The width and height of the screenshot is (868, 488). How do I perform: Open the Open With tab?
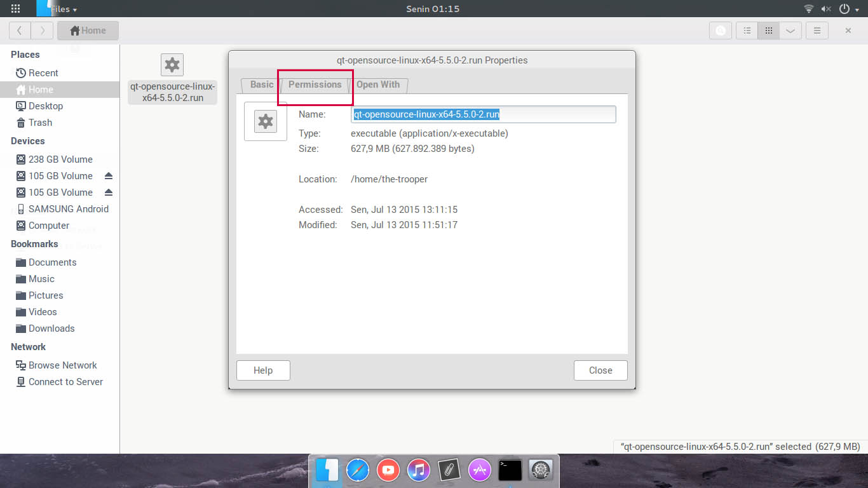(x=378, y=85)
